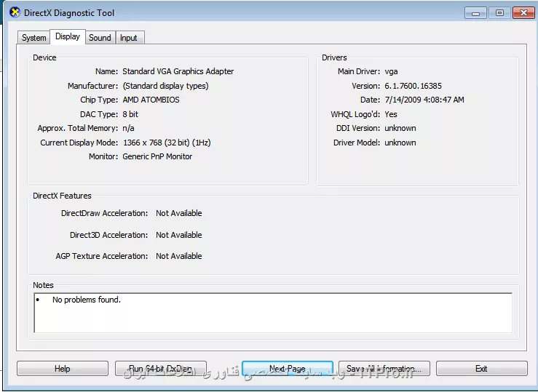
Task: Click the 'DirectX Features' group heading
Action: click(x=62, y=196)
